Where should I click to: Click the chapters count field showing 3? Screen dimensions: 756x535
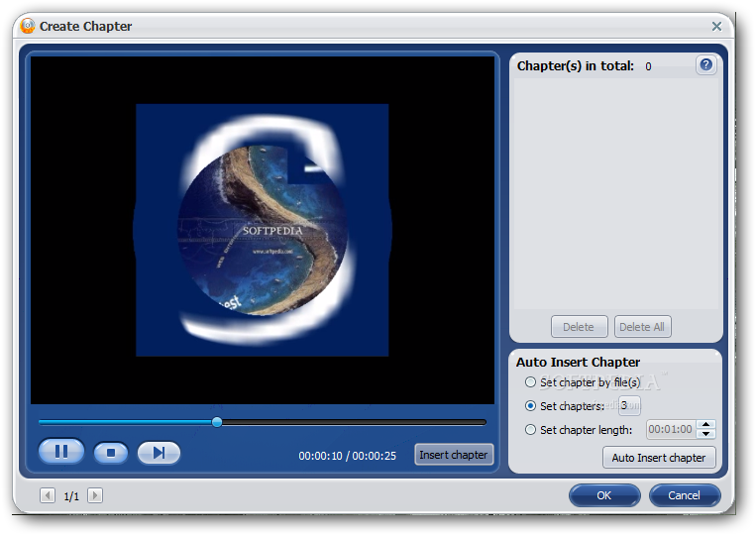coord(629,405)
